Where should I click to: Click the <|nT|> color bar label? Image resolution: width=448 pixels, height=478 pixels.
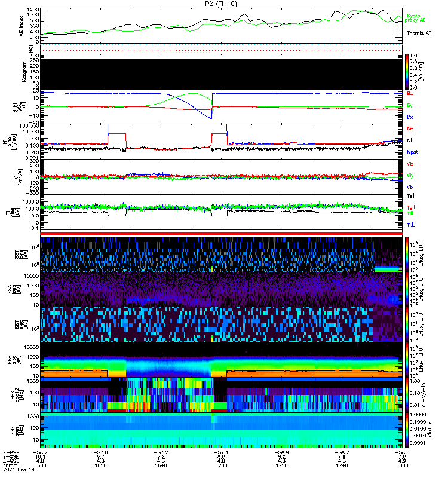(429, 430)
